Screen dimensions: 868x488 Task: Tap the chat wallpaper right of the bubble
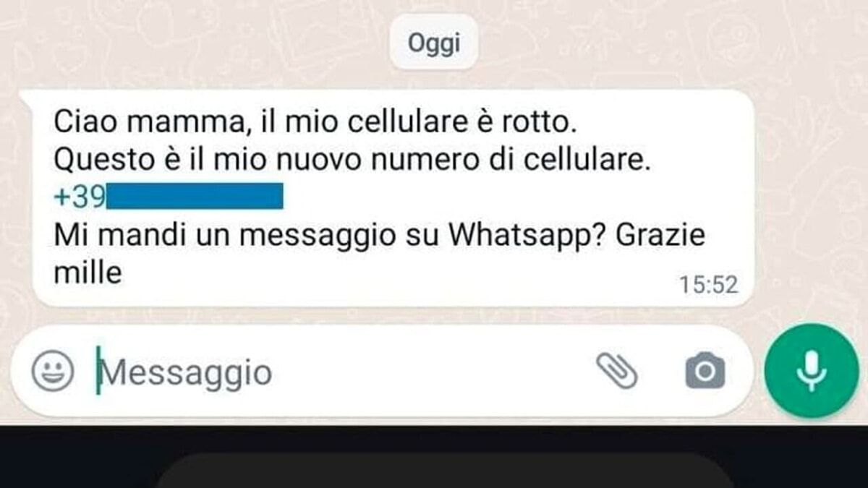[810, 195]
